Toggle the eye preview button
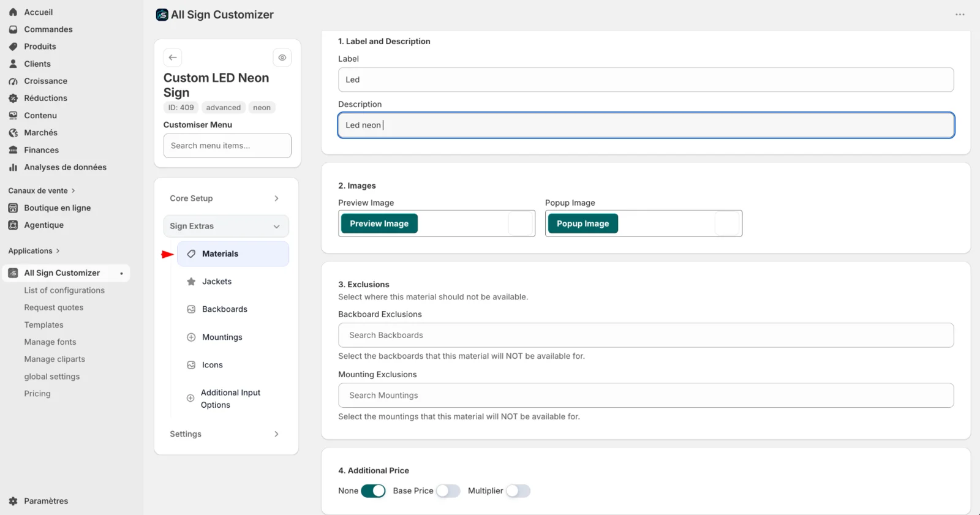Image resolution: width=980 pixels, height=515 pixels. 282,58
